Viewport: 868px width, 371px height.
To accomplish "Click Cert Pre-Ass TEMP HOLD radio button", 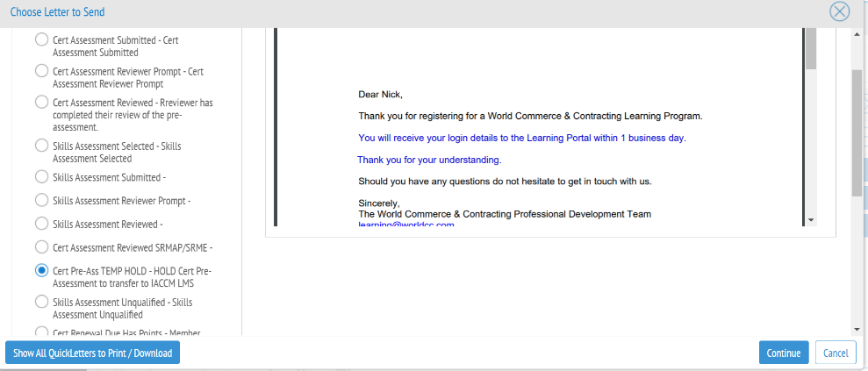I will tap(41, 270).
